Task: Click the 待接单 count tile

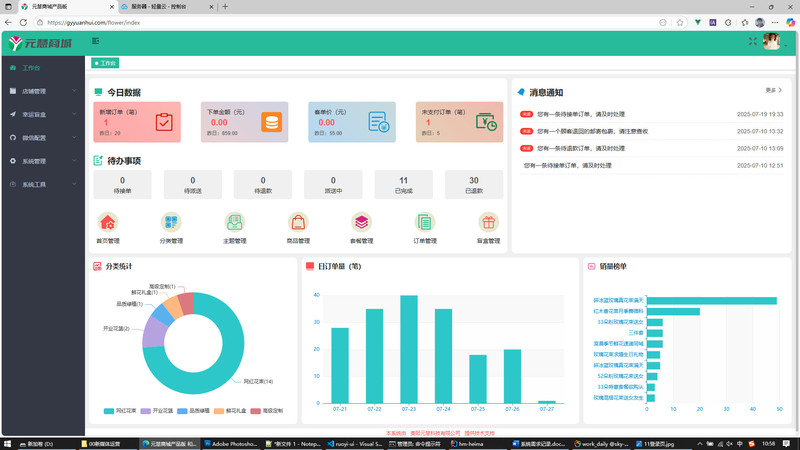Action: 122,185
